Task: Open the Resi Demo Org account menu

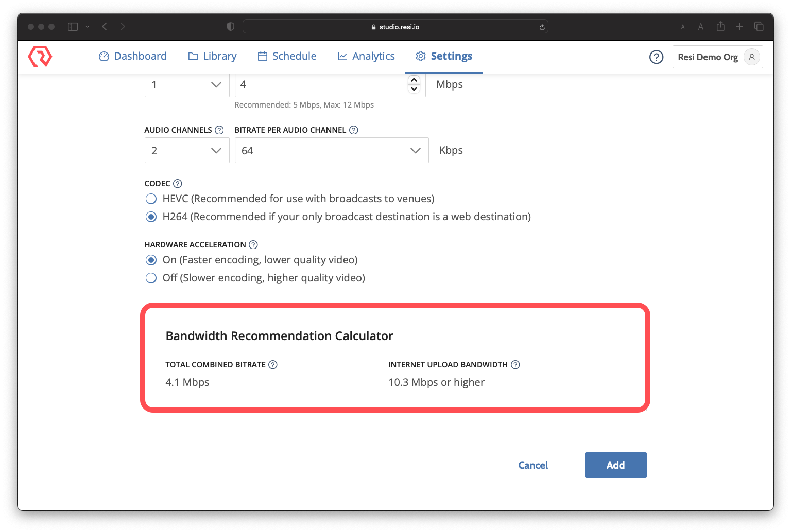Action: point(717,57)
